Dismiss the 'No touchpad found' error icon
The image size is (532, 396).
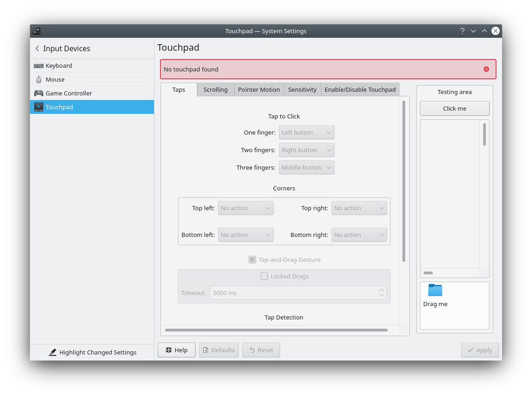(x=486, y=69)
